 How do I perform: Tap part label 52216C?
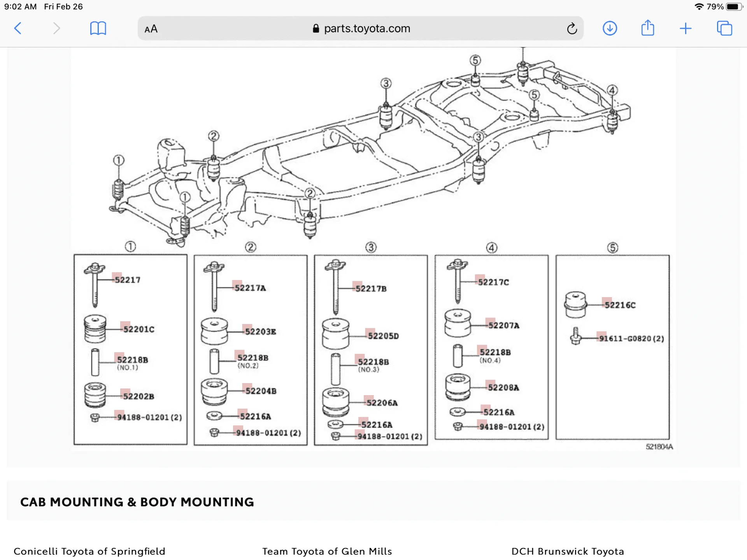620,305
